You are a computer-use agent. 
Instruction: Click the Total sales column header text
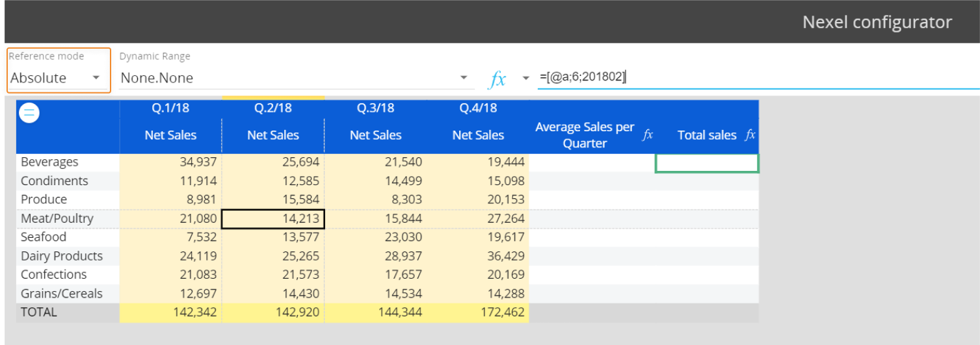pos(706,135)
